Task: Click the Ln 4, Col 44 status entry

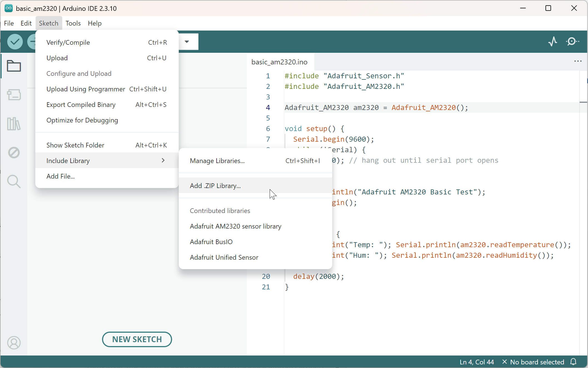Action: 477,362
